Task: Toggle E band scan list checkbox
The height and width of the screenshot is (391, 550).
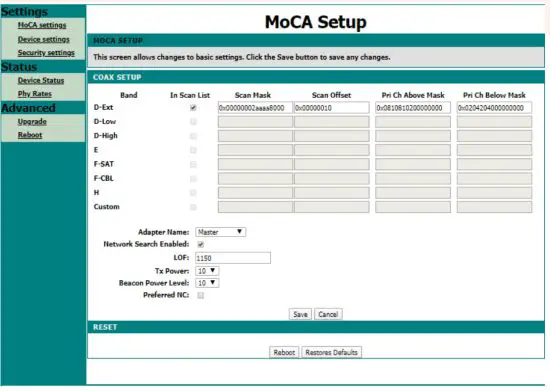Action: click(193, 150)
